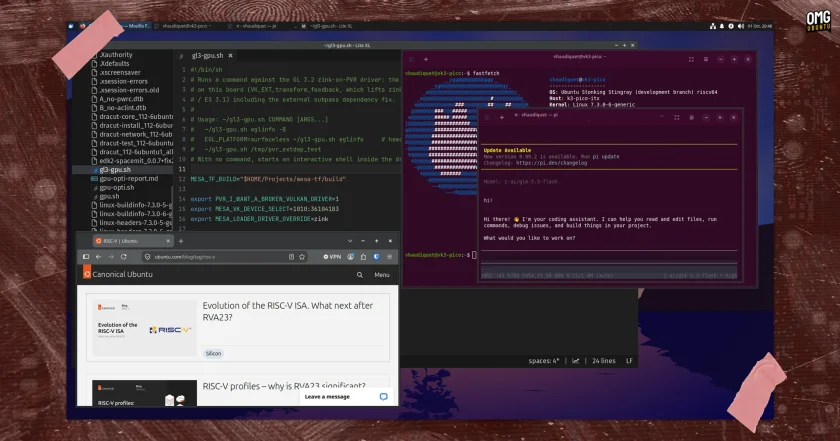The image size is (840, 441).
Task: Open the menu icon in pi terminal titlebar
Action: (692, 117)
